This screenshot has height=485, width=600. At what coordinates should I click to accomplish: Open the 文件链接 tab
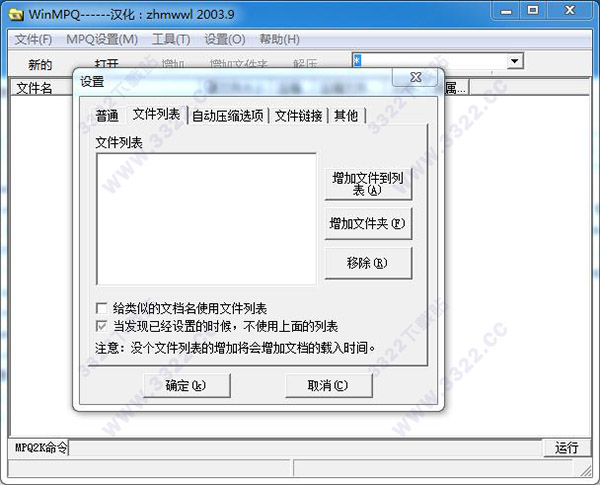coord(298,116)
